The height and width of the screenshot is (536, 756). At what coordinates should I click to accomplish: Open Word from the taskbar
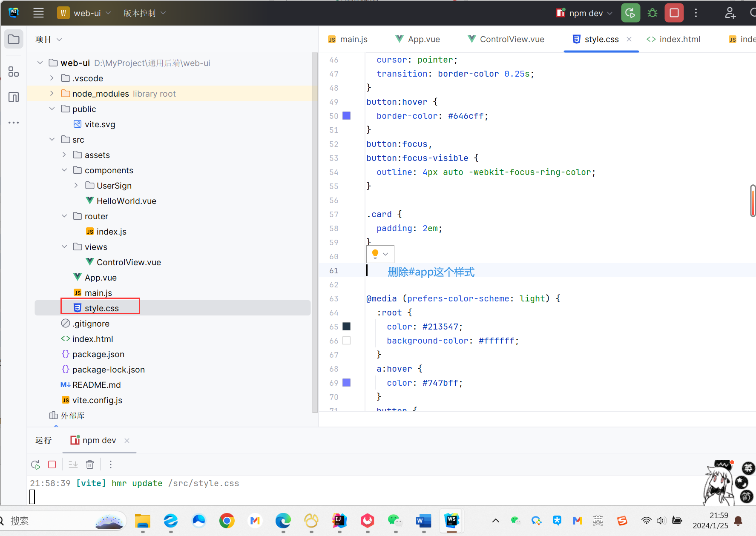coord(423,521)
